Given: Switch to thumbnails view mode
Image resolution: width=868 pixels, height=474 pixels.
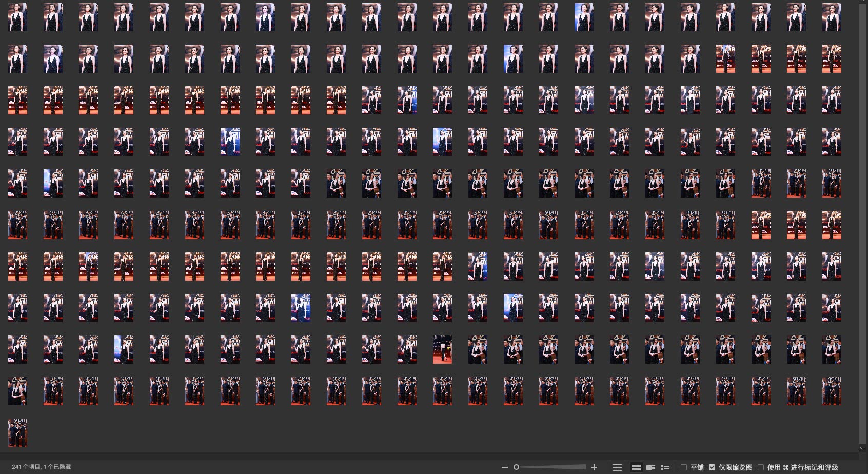Looking at the screenshot, I should (x=636, y=467).
